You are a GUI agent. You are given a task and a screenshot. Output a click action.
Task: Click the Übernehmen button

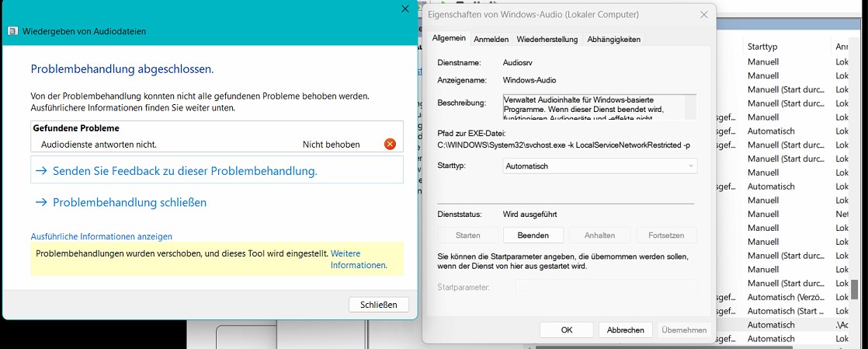684,330
